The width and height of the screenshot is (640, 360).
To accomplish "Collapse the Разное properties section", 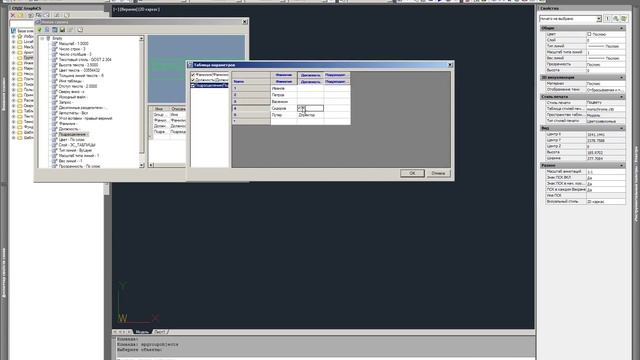I will tap(622, 166).
